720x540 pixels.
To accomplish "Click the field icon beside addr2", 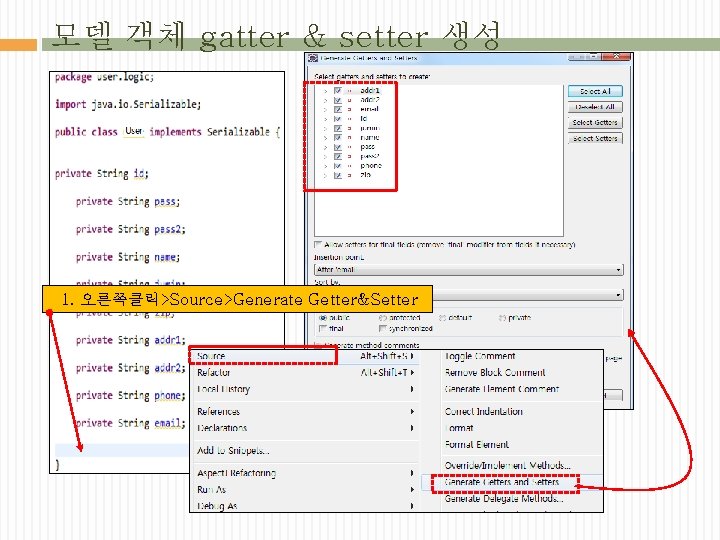I will pos(349,100).
